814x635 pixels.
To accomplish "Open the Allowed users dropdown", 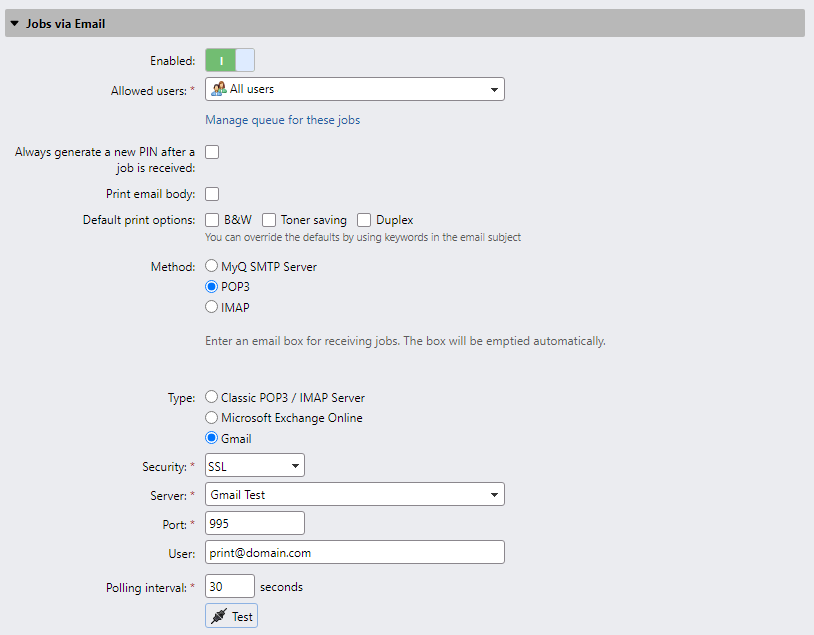I will coord(494,89).
